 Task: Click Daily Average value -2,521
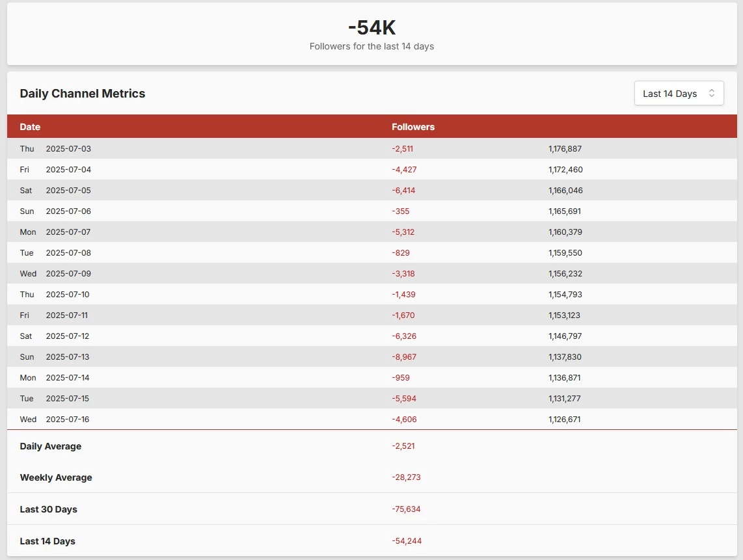coord(403,446)
